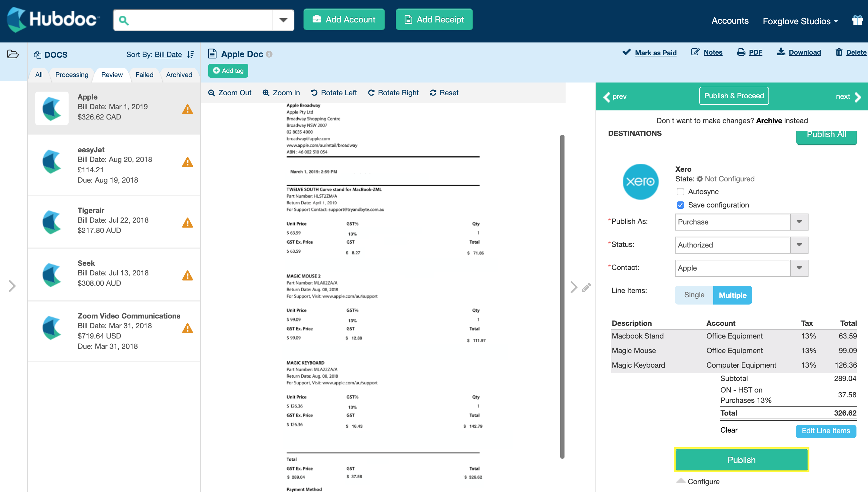Open Notes

click(x=707, y=52)
